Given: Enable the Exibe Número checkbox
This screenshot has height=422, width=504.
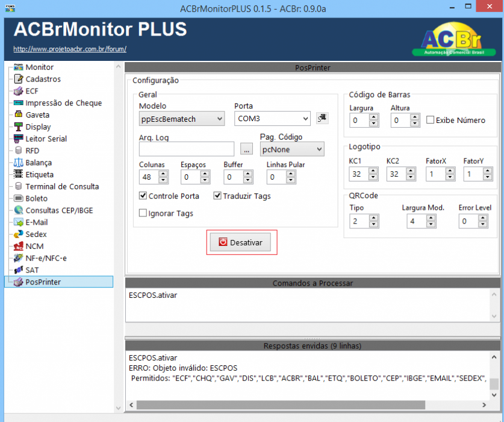Looking at the screenshot, I should pyautogui.click(x=430, y=120).
